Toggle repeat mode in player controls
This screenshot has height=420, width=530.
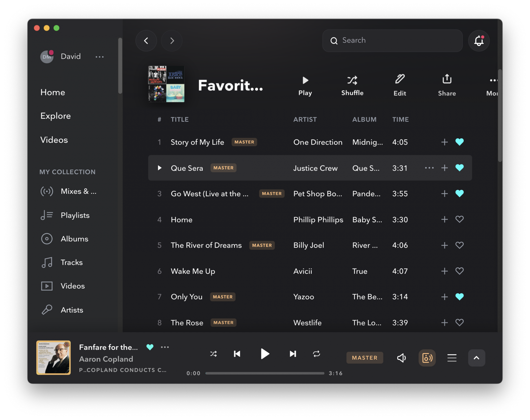pyautogui.click(x=316, y=354)
